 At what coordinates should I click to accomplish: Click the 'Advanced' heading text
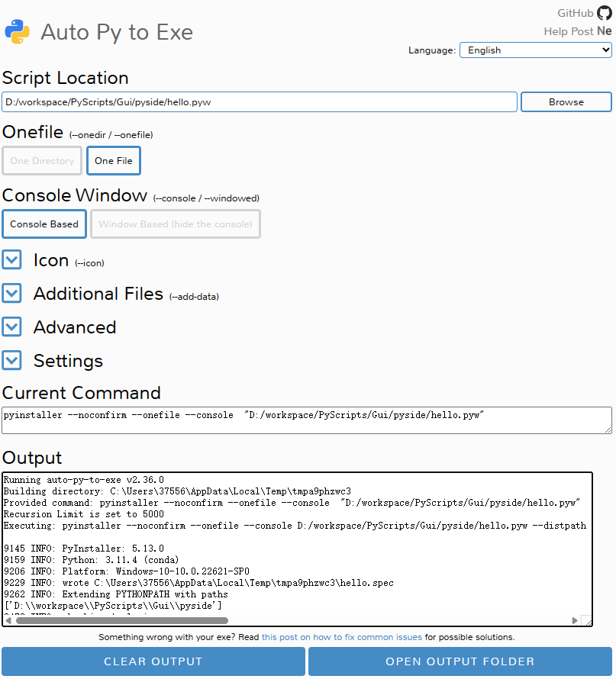point(75,327)
